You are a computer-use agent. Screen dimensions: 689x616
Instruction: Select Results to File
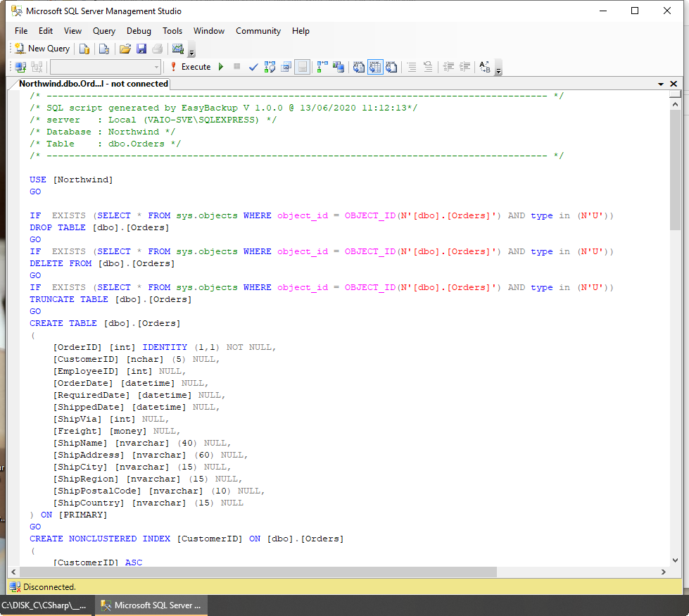click(x=391, y=67)
